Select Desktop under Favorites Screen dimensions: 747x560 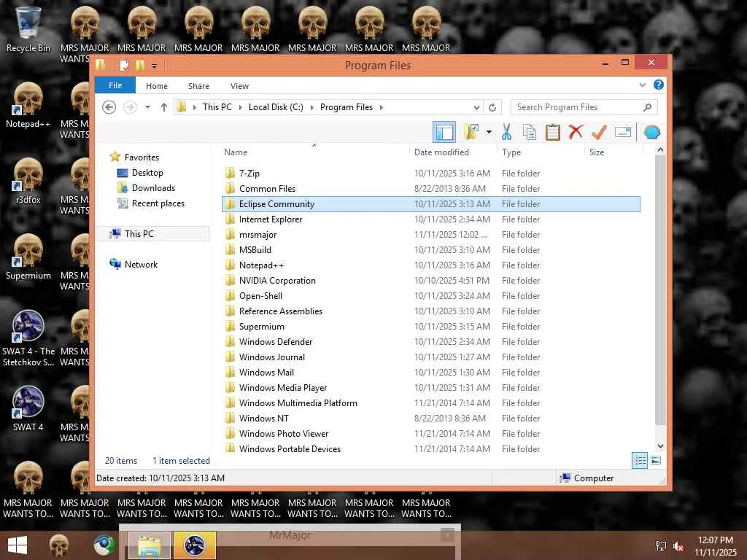coord(147,173)
